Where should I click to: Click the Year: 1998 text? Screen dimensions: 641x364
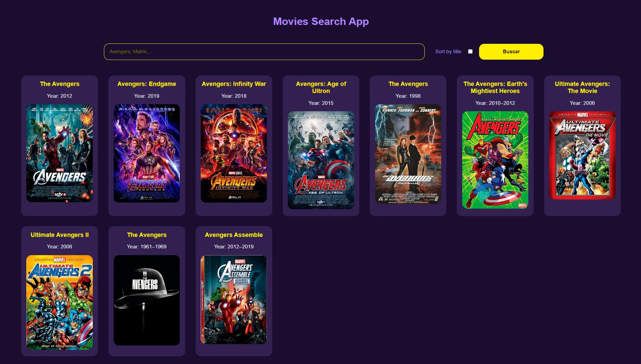408,96
